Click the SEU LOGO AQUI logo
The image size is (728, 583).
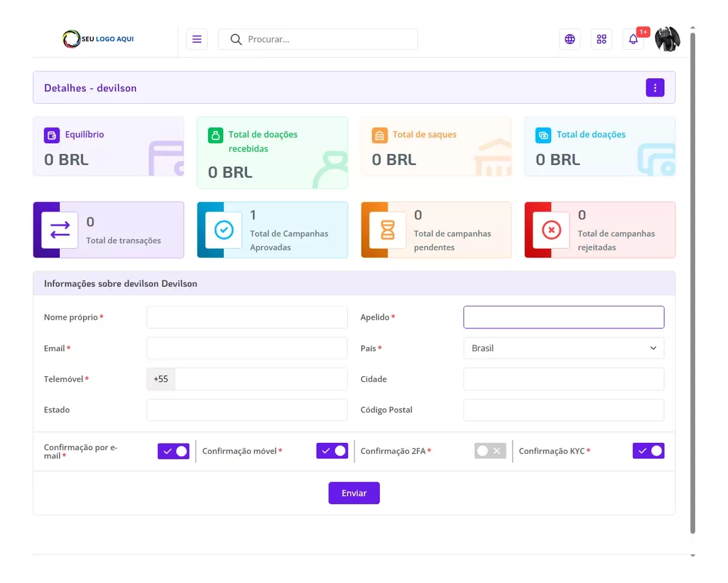[x=98, y=39]
